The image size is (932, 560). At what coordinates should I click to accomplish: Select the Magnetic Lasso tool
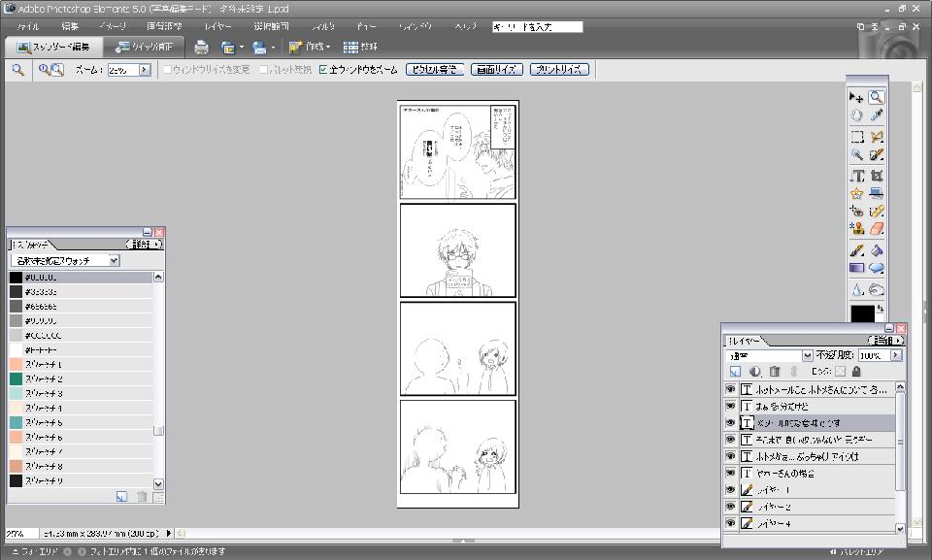point(876,137)
